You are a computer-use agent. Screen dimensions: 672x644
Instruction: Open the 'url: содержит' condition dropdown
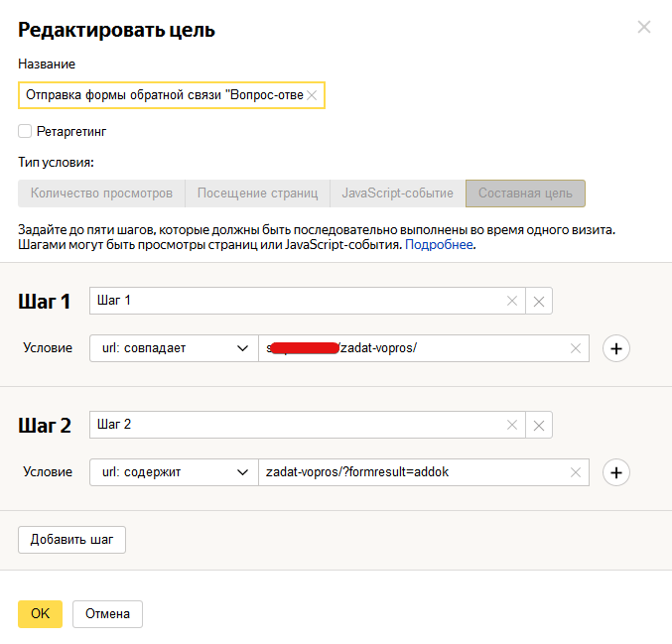[173, 472]
